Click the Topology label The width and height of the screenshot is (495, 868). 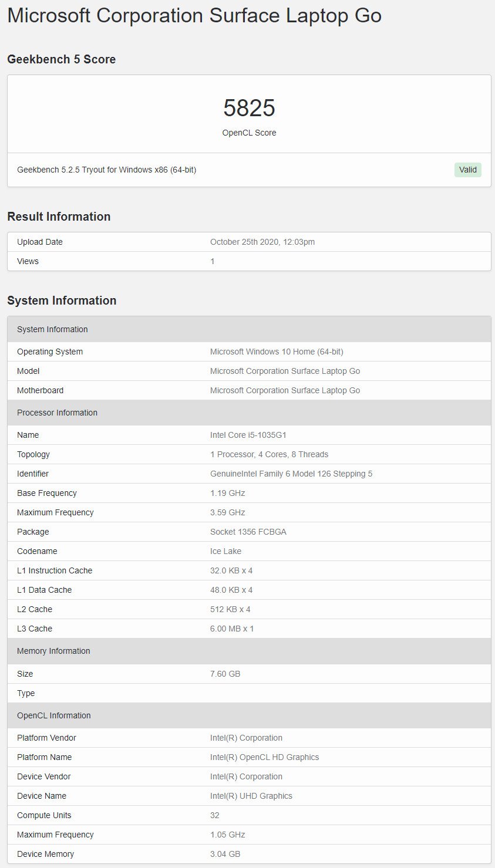tap(33, 454)
